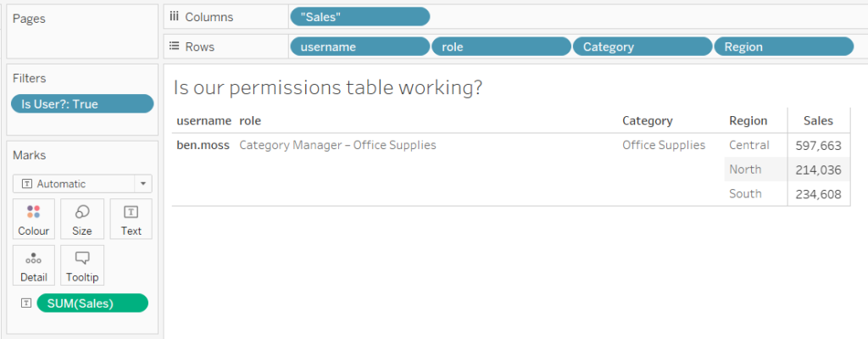Click text icon beside SUM(Sales) pill
The height and width of the screenshot is (339, 868).
[25, 303]
